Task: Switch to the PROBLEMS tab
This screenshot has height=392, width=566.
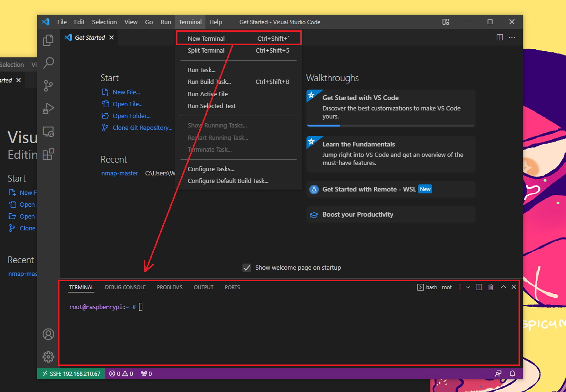Action: (x=170, y=287)
